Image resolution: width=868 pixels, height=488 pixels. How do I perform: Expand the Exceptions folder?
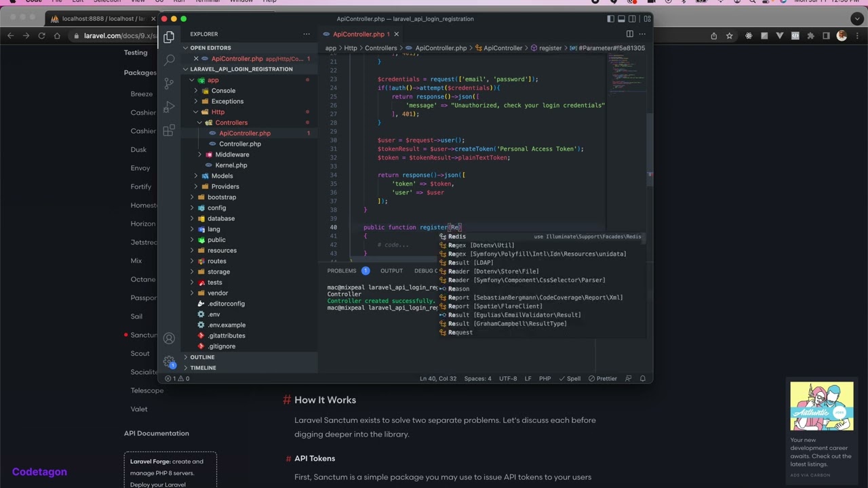coord(227,102)
